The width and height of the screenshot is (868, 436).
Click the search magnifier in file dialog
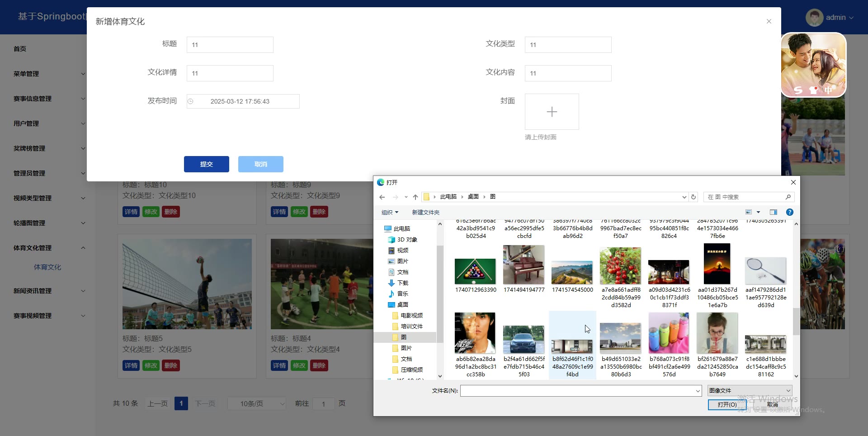(x=788, y=197)
